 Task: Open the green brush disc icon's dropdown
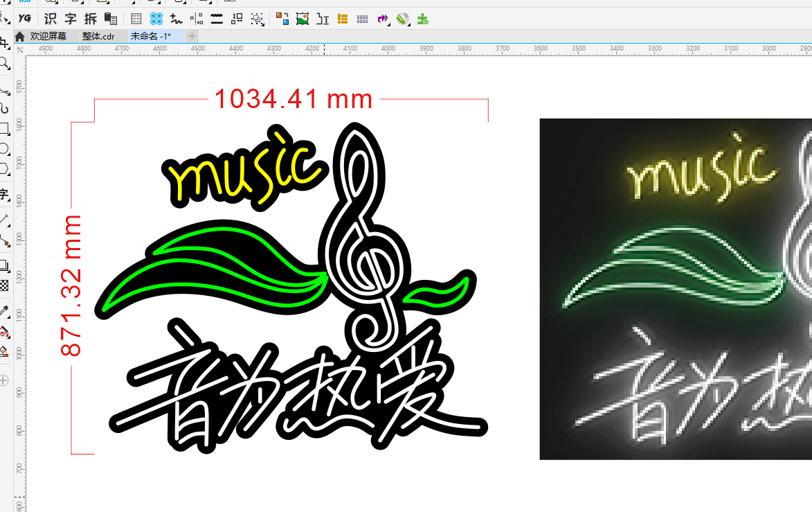click(408, 24)
